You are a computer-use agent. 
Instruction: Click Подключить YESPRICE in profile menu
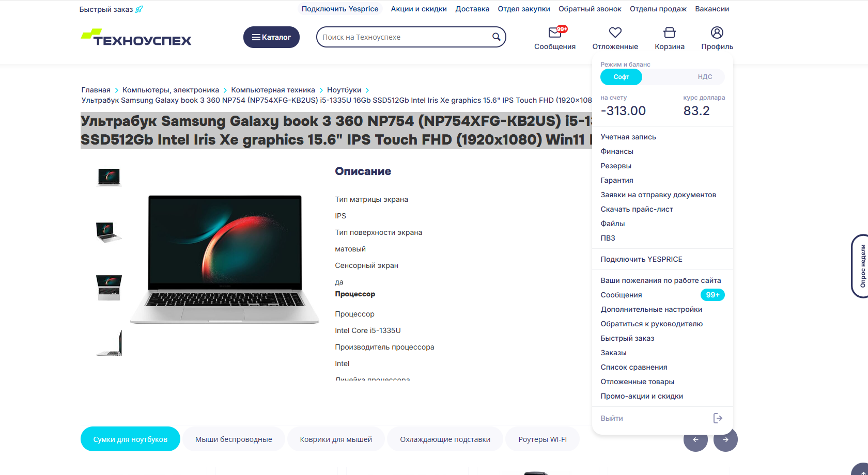click(641, 259)
